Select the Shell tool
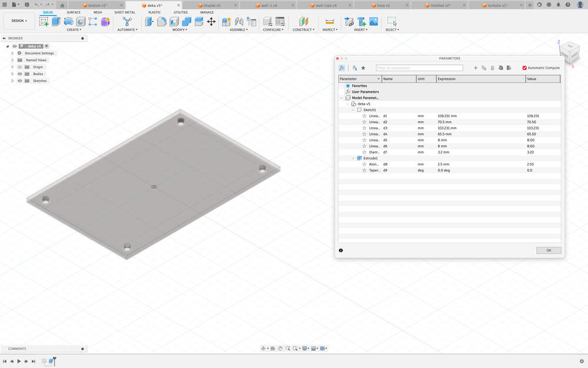This screenshot has width=588, height=368. (x=174, y=21)
